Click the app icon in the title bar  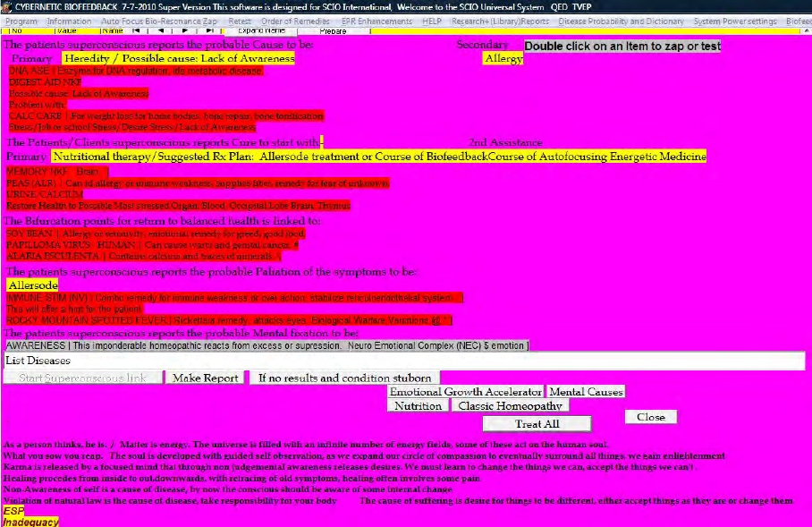pos(6,7)
